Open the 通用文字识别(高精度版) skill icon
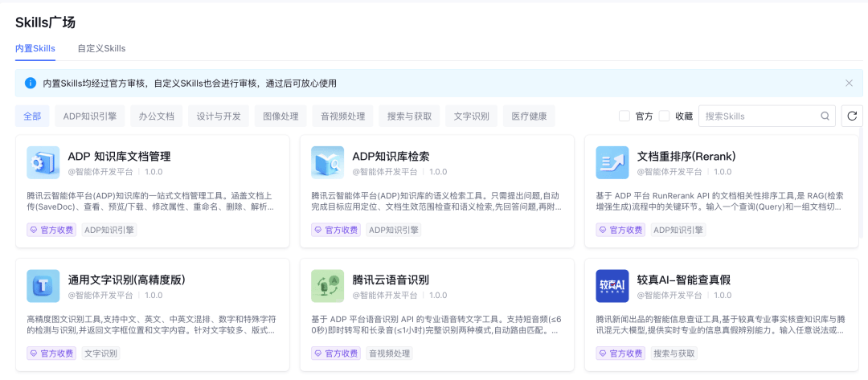The height and width of the screenshot is (380, 868). coord(43,286)
